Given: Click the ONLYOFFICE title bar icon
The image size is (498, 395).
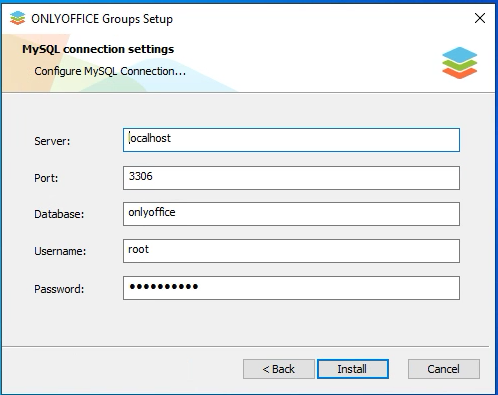Looking at the screenshot, I should 17,18.
